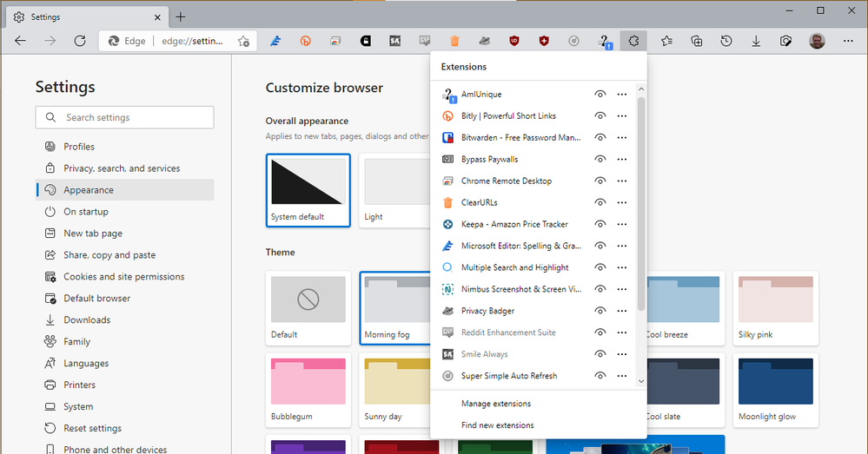Click the Bitwarden toolbar icon

pyautogui.click(x=365, y=41)
